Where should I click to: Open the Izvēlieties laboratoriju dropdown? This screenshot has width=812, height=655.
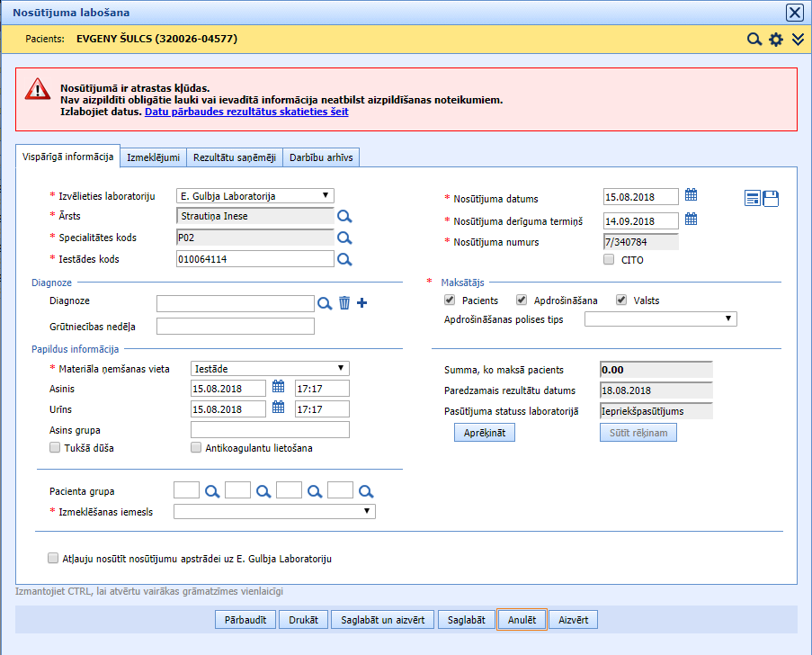256,196
